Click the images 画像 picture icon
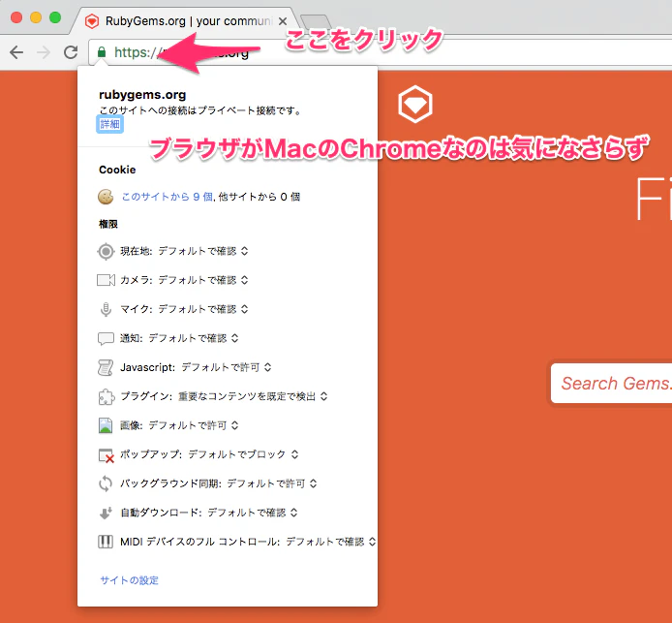The height and width of the screenshot is (623, 672). coord(106,425)
